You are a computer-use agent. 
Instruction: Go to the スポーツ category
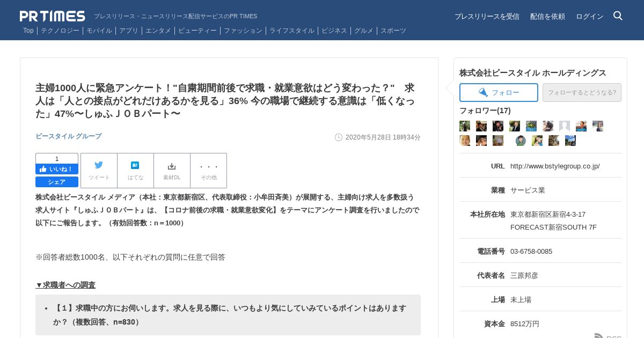point(393,31)
